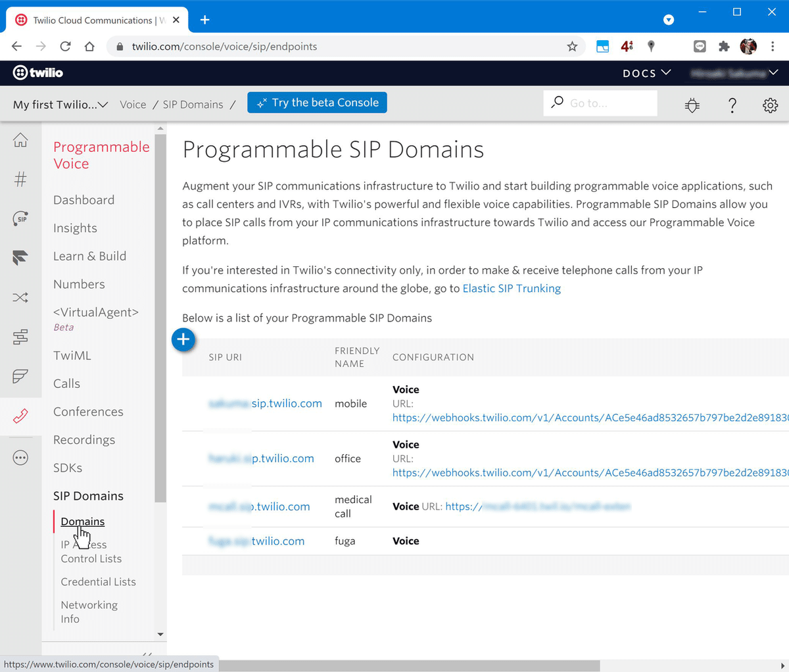Expand the DOCS dropdown
This screenshot has width=789, height=672.
(x=646, y=73)
